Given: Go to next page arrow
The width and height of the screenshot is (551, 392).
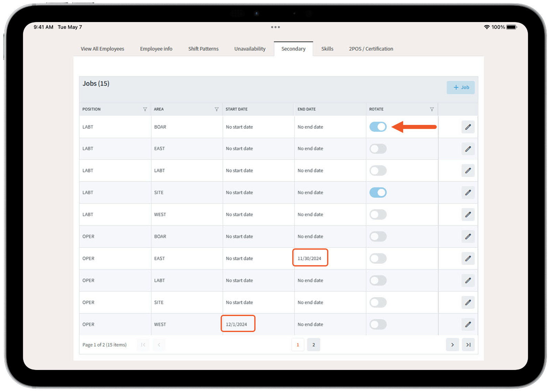Looking at the screenshot, I should pos(453,345).
